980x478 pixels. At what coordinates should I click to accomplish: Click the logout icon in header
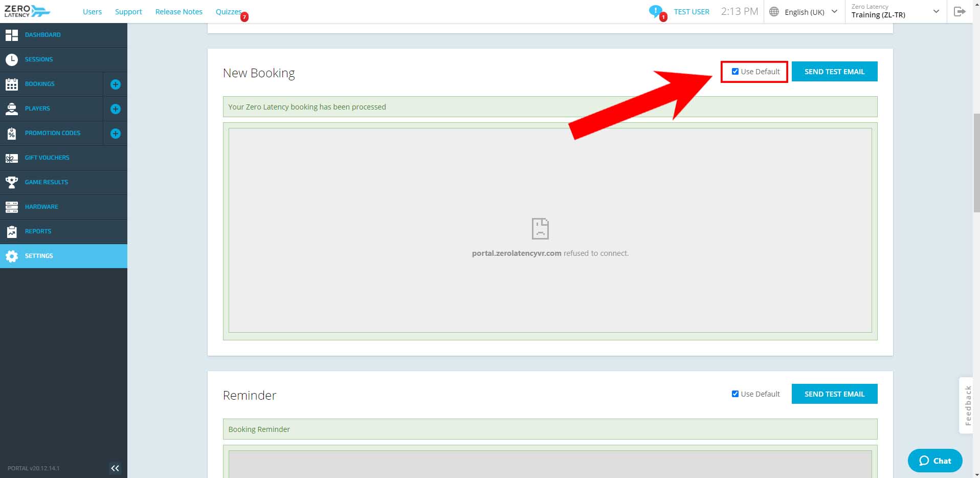960,11
